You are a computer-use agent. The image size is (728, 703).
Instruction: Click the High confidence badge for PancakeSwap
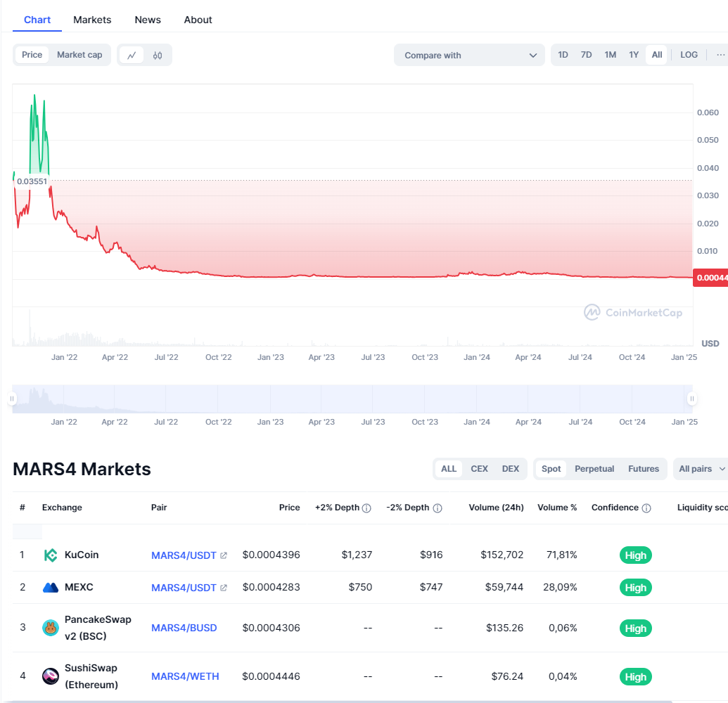(636, 628)
